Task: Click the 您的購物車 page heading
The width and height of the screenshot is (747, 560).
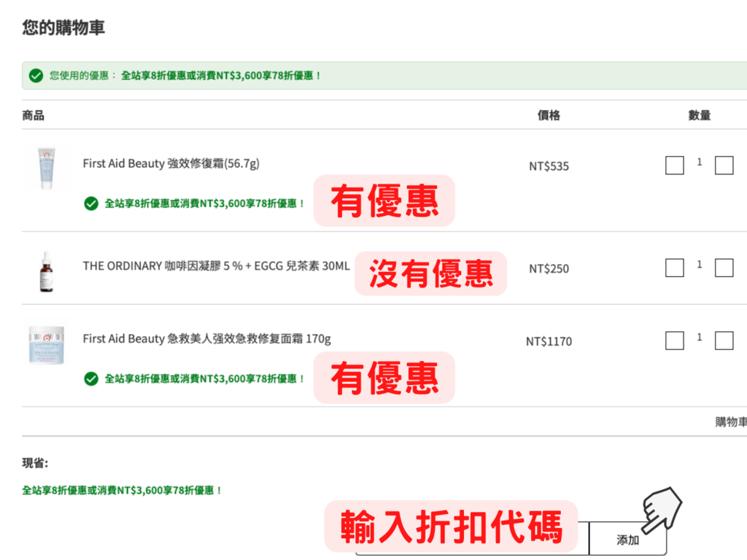Action: point(63,27)
